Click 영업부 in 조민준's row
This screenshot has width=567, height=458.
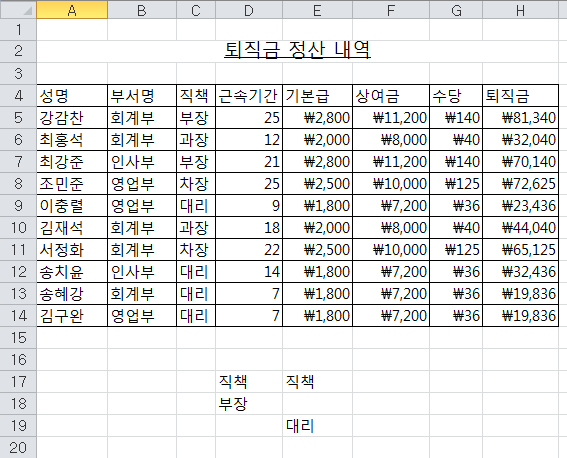pos(142,184)
